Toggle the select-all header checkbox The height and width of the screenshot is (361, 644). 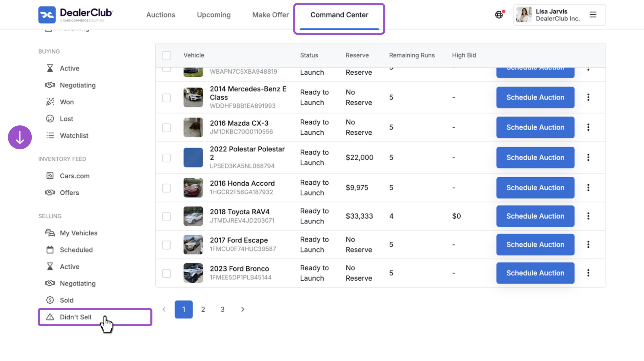166,55
